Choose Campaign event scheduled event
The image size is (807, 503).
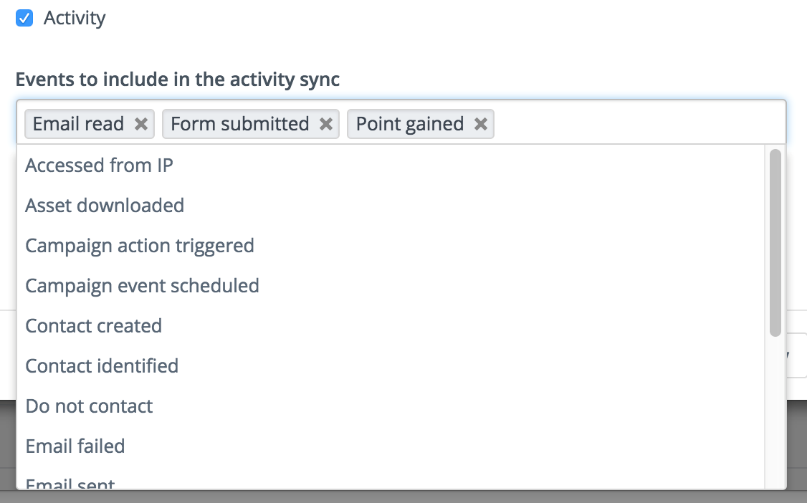142,285
